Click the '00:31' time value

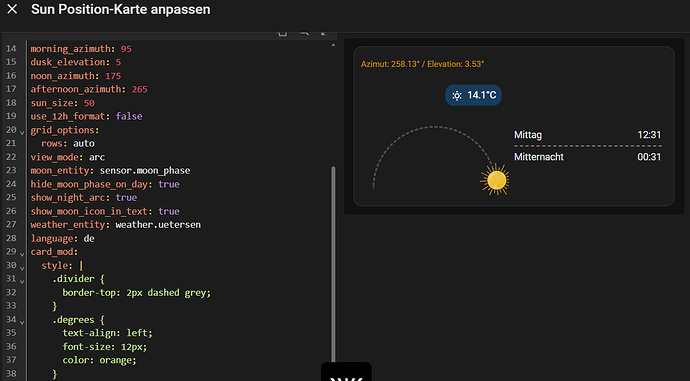(x=649, y=157)
